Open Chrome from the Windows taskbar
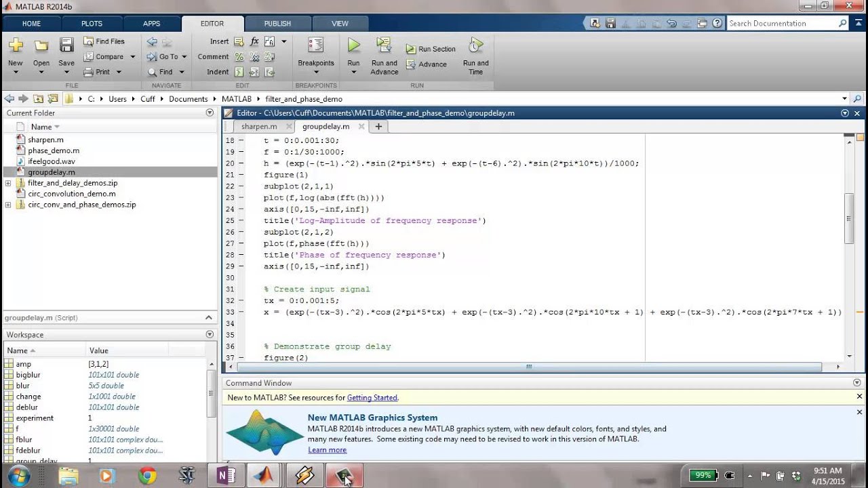This screenshot has height=488, width=868. 147,476
